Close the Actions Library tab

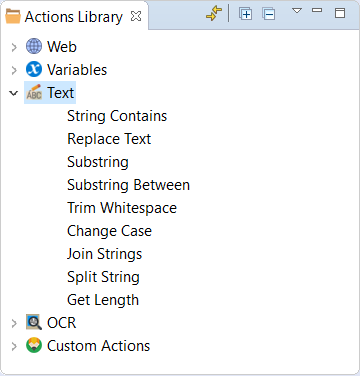136,16
